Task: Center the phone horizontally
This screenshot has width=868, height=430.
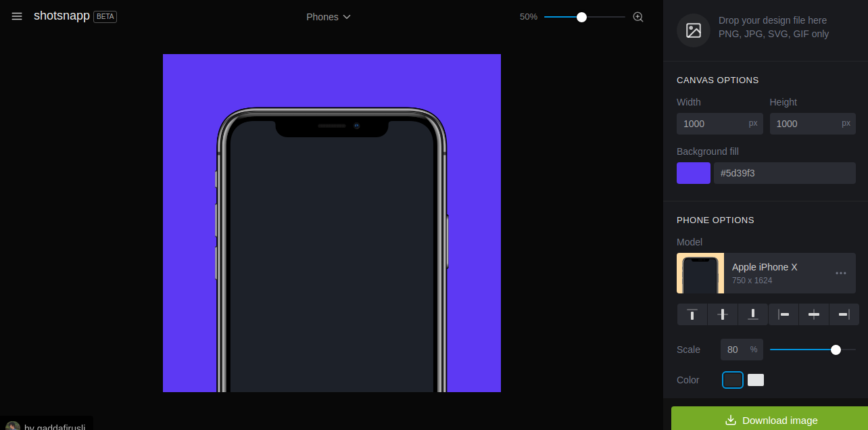Action: [x=814, y=314]
